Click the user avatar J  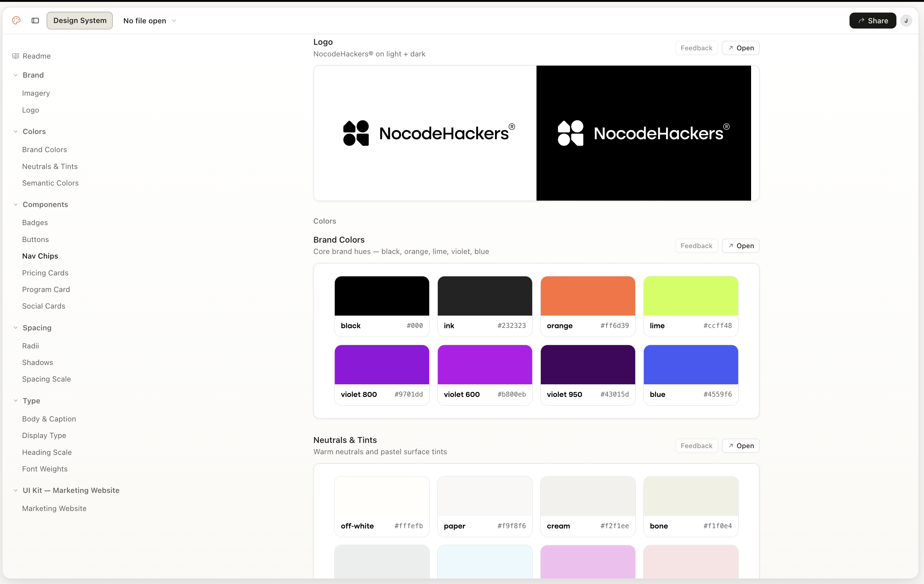point(906,21)
